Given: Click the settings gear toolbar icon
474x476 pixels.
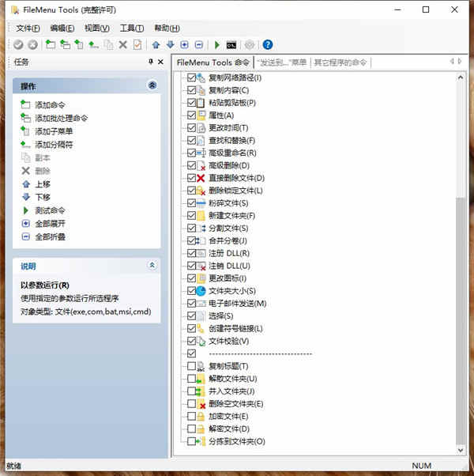Looking at the screenshot, I should 250,45.
